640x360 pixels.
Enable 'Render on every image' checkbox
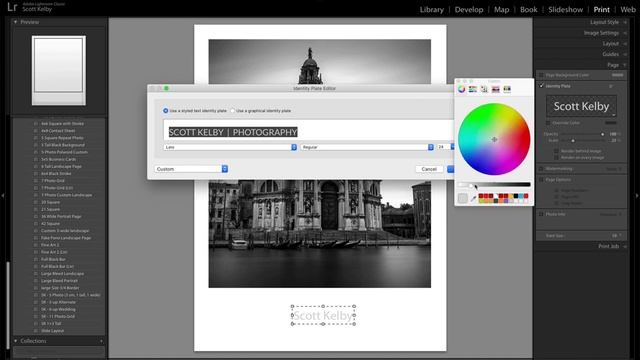click(x=556, y=157)
